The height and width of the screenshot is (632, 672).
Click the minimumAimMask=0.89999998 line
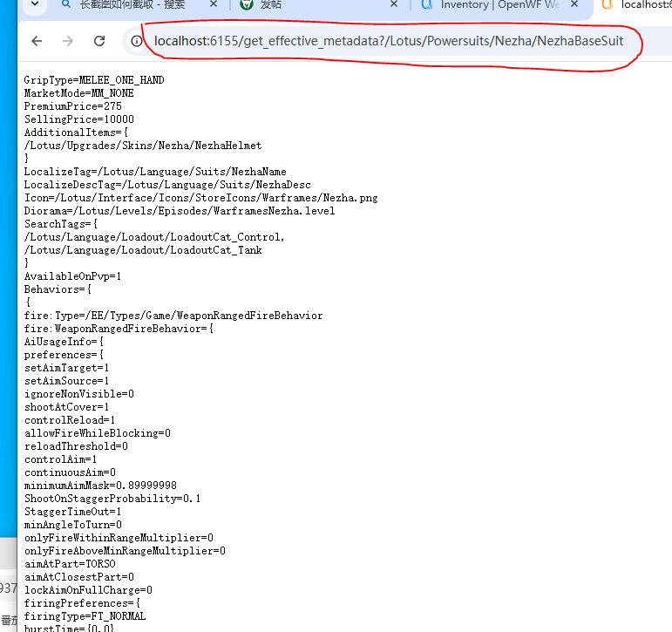click(100, 486)
